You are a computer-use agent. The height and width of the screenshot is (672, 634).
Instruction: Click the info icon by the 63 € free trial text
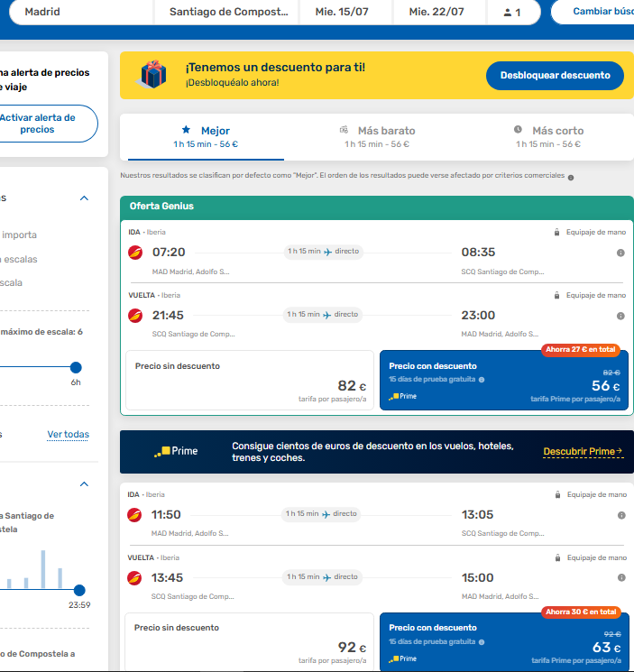(482, 642)
